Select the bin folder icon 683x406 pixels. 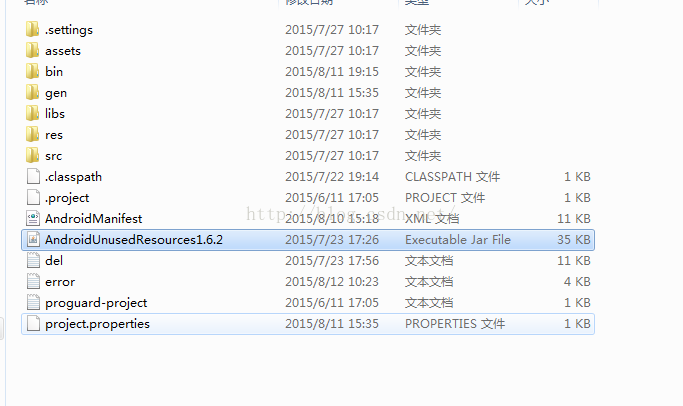coord(32,71)
